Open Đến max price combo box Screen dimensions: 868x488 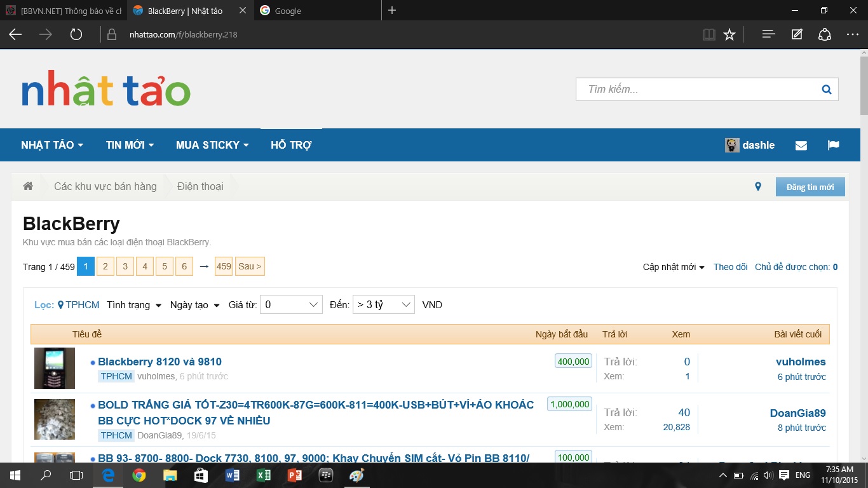point(383,304)
